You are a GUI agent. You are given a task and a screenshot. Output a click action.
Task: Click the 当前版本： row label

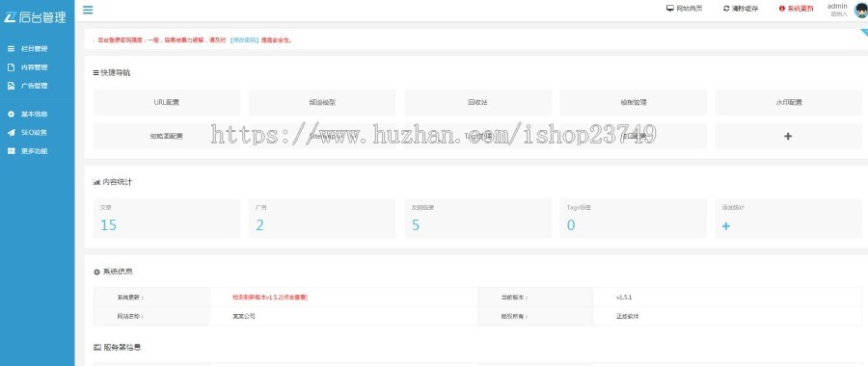click(514, 298)
